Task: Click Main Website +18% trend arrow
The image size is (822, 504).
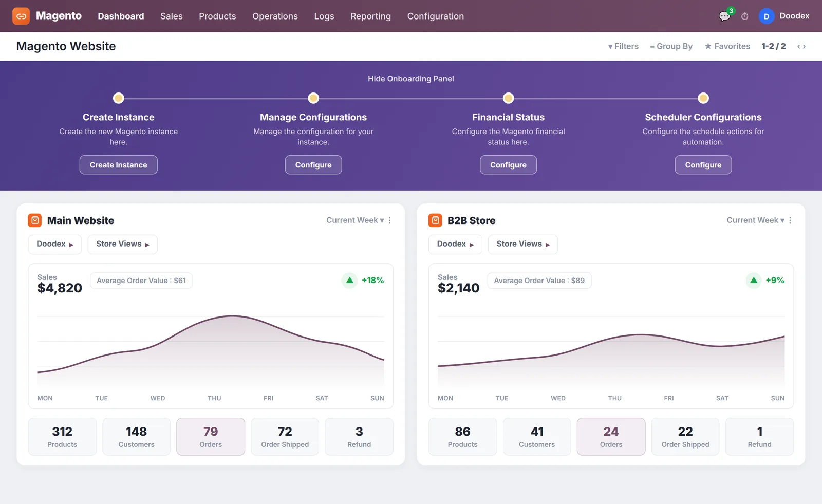Action: 350,281
